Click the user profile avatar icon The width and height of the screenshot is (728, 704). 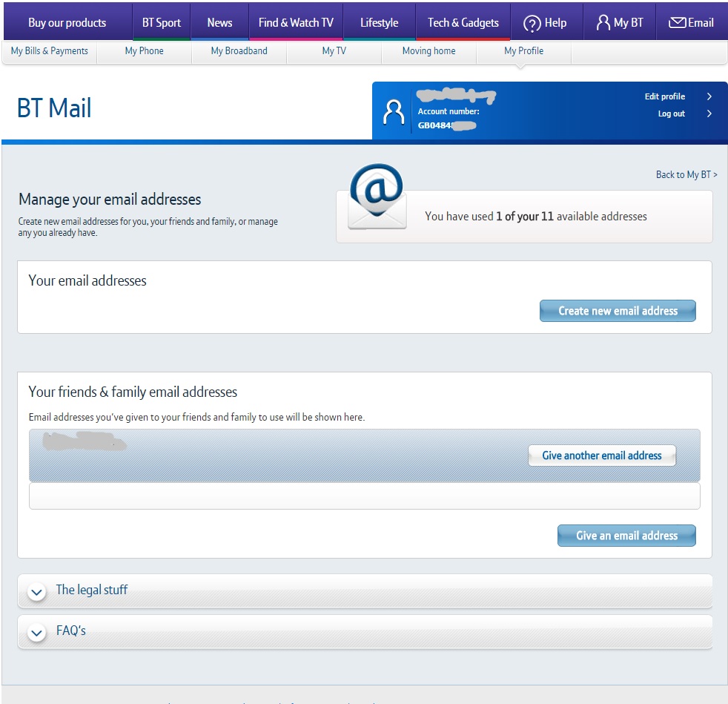(393, 112)
